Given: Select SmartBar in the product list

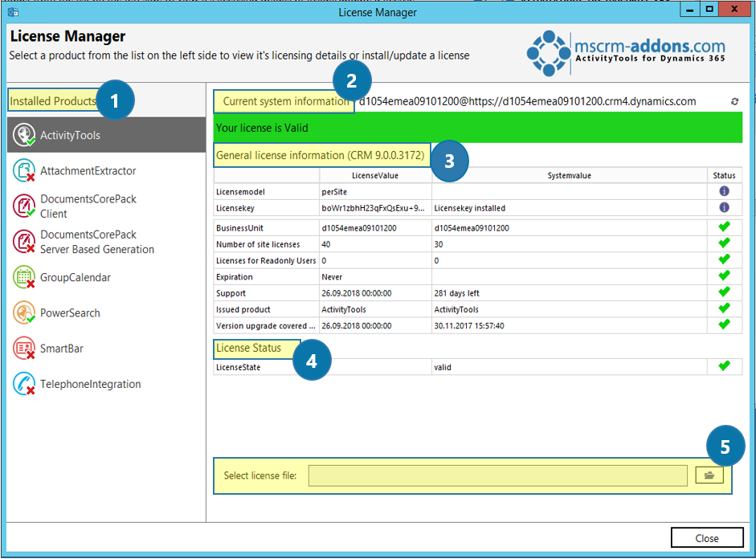Looking at the screenshot, I should click(x=107, y=349).
